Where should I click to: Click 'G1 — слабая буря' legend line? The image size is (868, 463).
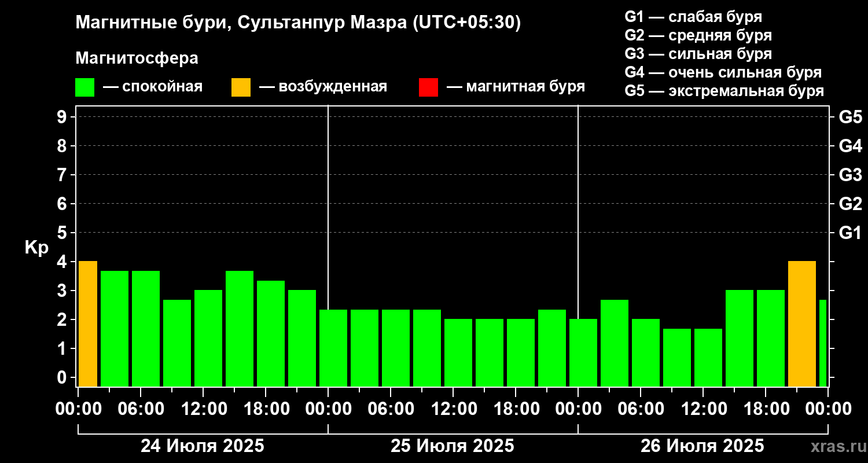(x=693, y=17)
